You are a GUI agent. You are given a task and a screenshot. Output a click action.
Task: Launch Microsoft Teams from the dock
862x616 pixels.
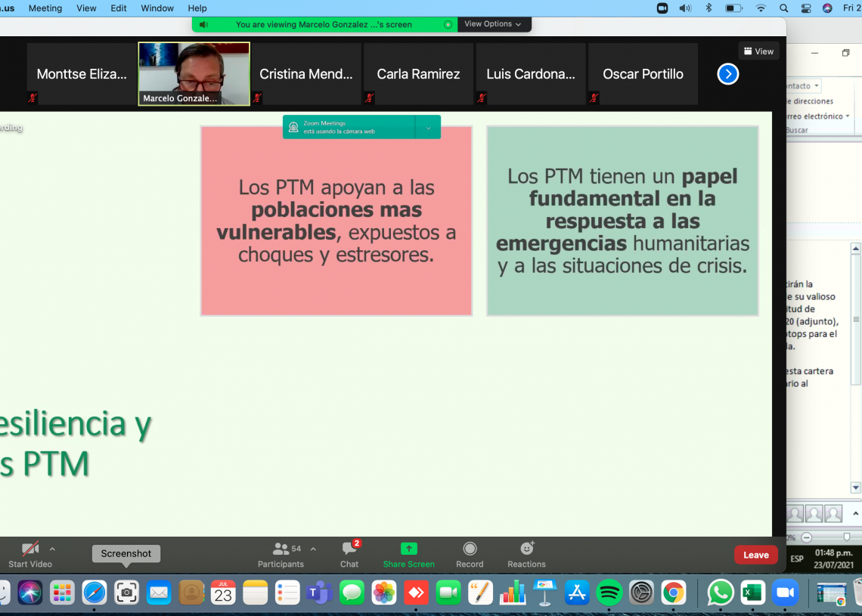[320, 593]
